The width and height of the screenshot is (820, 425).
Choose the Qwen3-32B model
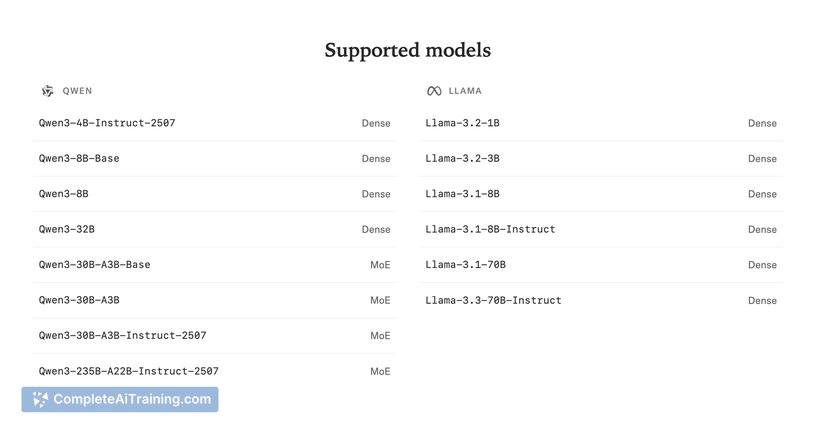coord(67,229)
